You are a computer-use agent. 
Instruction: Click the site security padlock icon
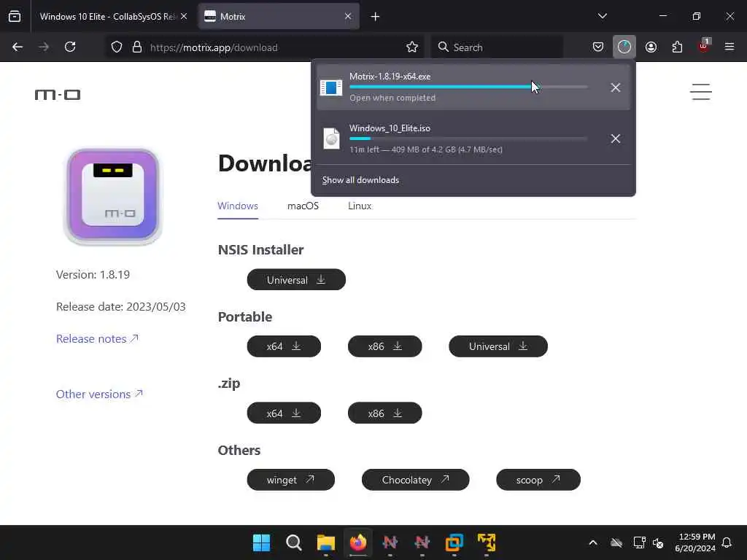[x=137, y=47]
